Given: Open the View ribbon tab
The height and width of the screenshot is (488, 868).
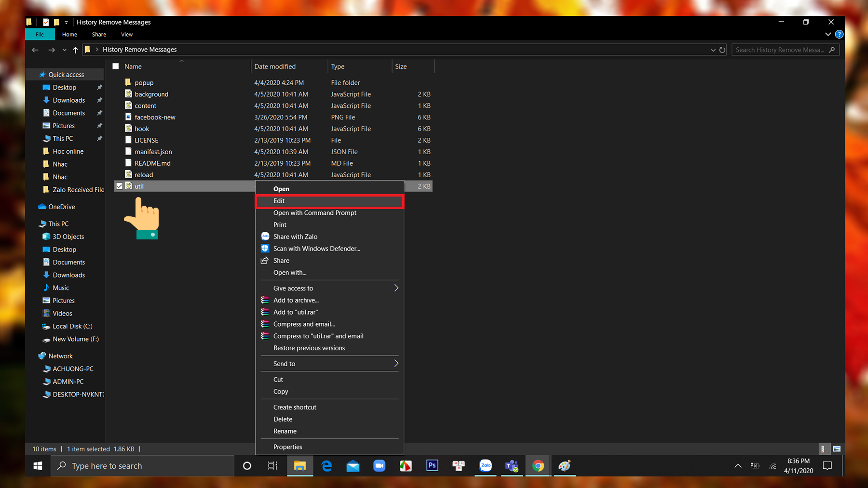Looking at the screenshot, I should tap(127, 34).
